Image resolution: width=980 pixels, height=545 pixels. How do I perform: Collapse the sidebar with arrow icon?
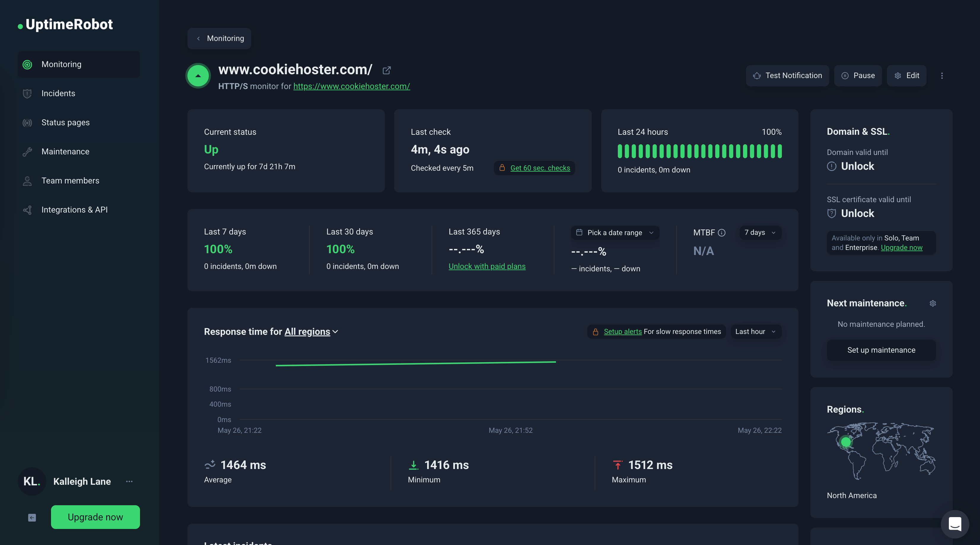[32, 518]
